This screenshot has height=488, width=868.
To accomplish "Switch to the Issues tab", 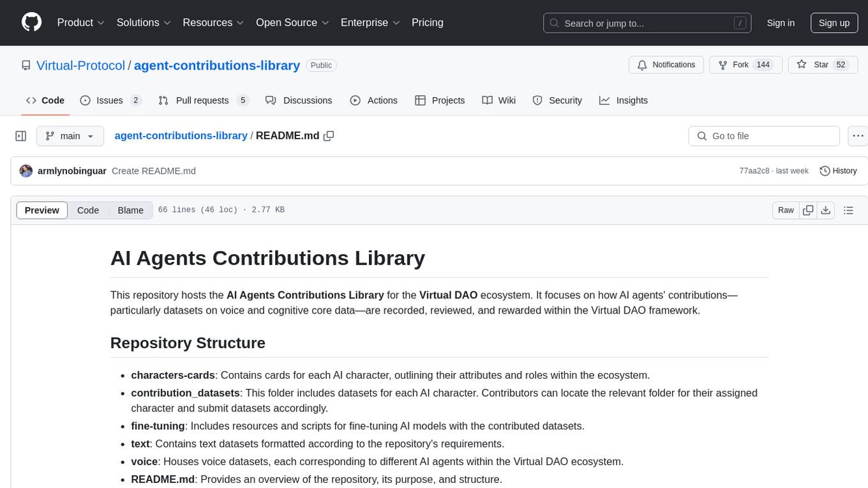I will tap(110, 100).
